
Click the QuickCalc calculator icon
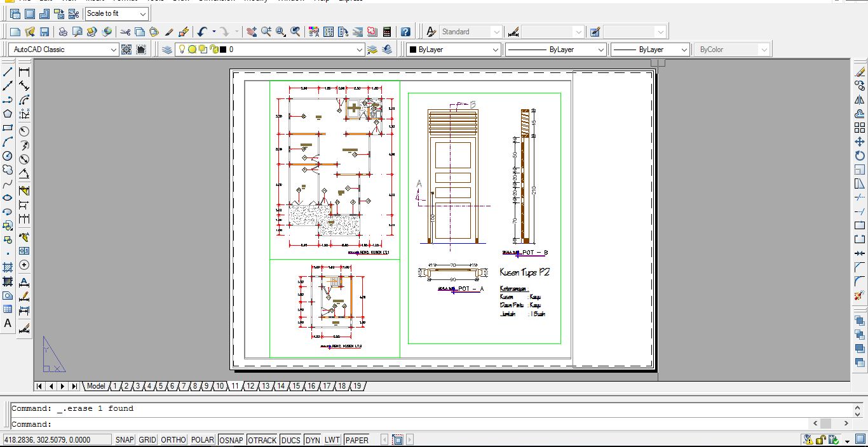[x=387, y=32]
